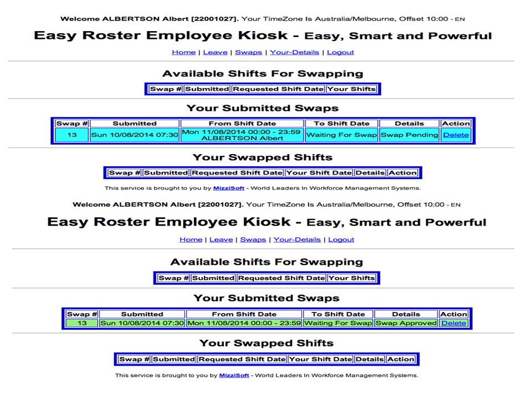532x399 pixels.
Task: Select Waiting For Swap in the green row
Action: [x=338, y=323]
